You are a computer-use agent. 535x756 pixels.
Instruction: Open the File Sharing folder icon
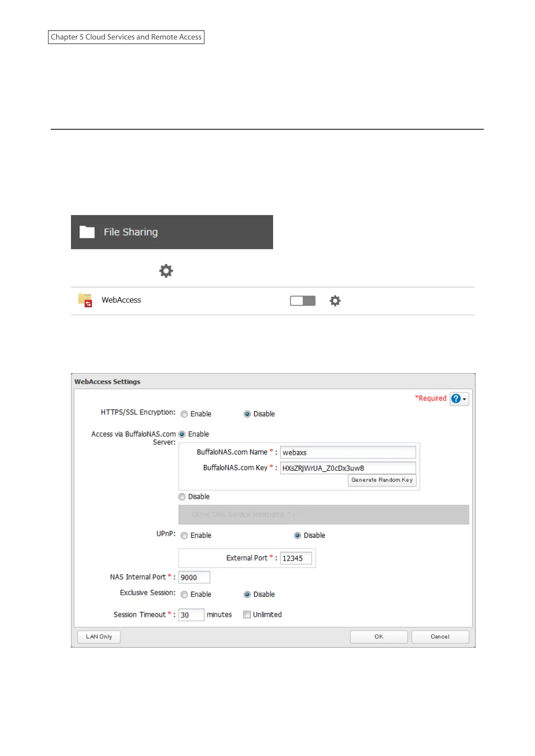coord(87,232)
